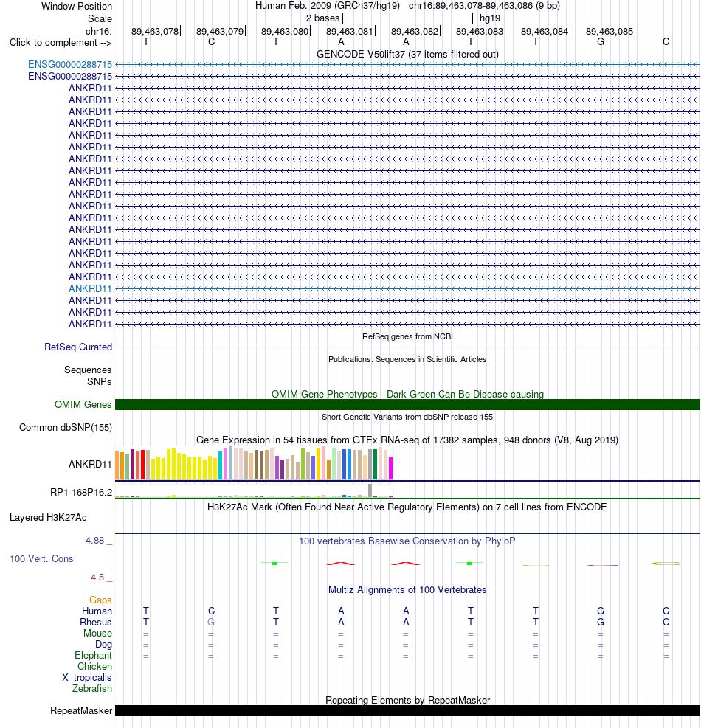This screenshot has height=728, width=701.
Task: Click the magenta last bar in ANKRD11 GTEx chart
Action: point(390,468)
